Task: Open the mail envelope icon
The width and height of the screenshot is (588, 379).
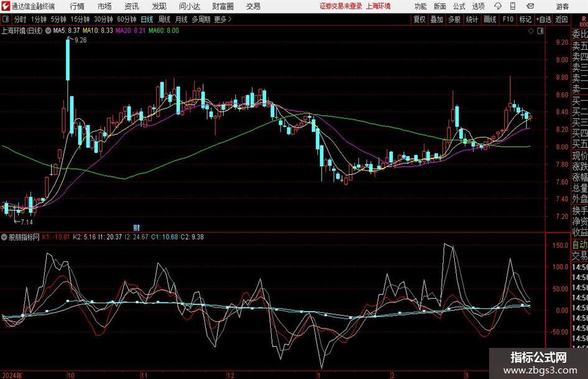Action: [530, 6]
